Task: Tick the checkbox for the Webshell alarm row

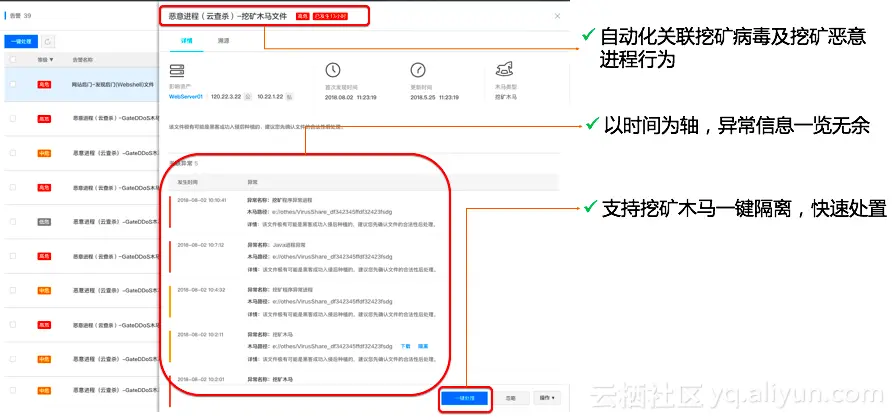Action: (13, 84)
